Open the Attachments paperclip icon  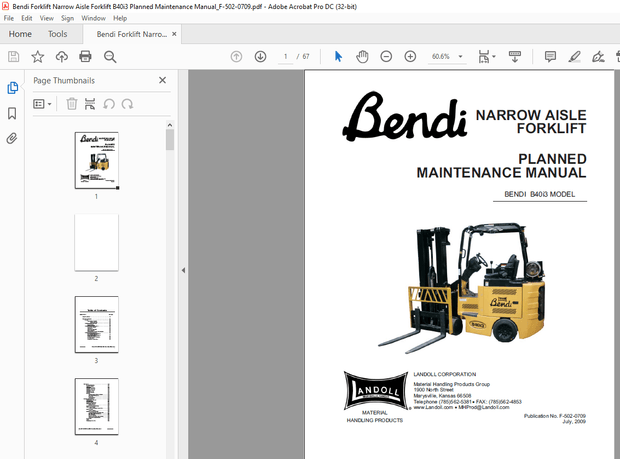(12, 138)
